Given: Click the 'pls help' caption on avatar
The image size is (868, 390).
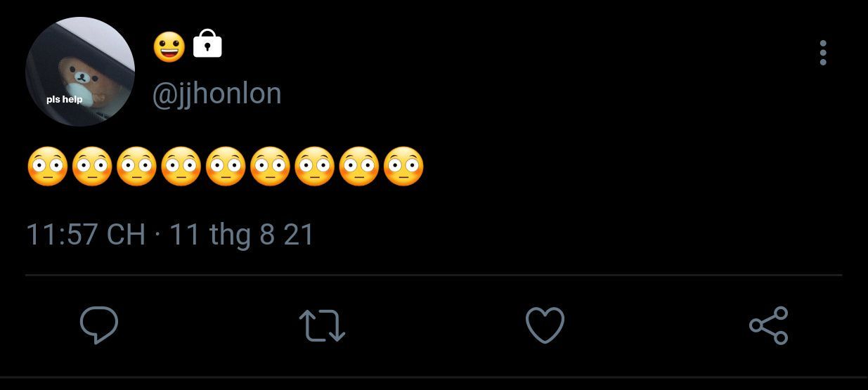Looking at the screenshot, I should [65, 99].
